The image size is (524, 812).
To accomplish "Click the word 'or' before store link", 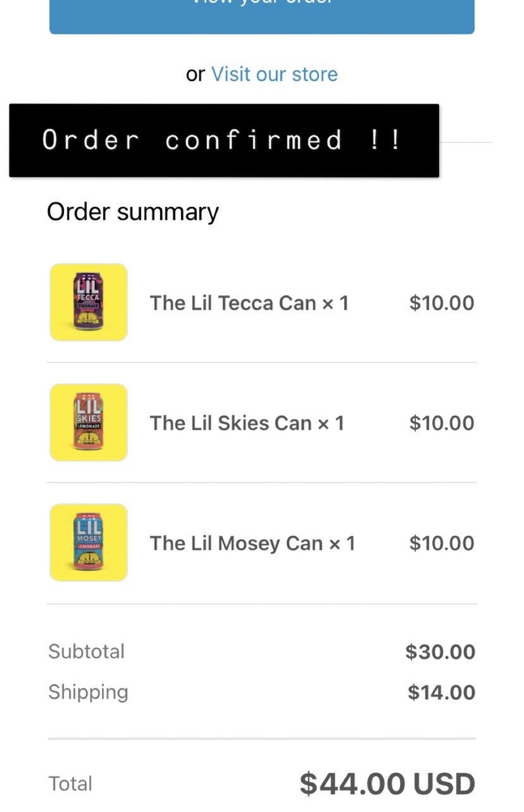I will [196, 75].
